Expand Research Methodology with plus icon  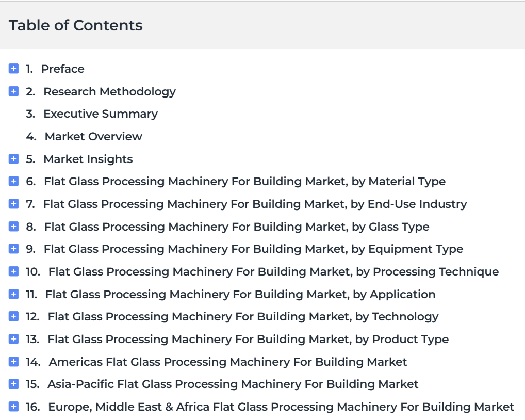click(13, 91)
